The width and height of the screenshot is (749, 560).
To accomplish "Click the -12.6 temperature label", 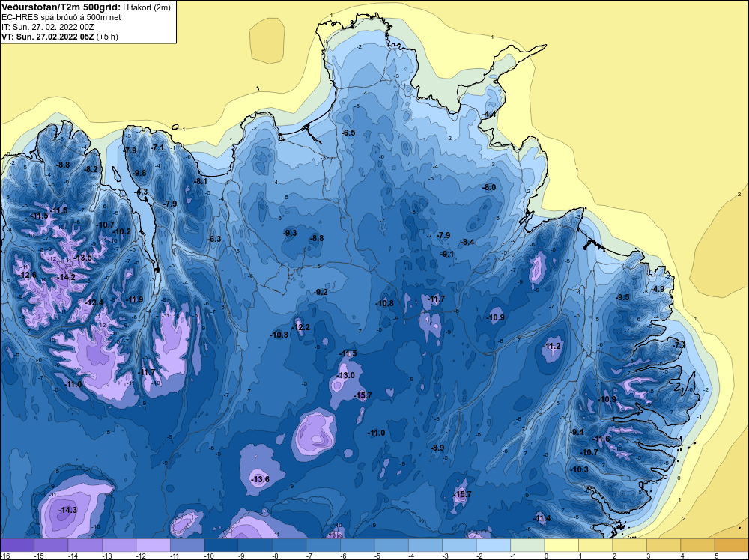I will point(27,275).
